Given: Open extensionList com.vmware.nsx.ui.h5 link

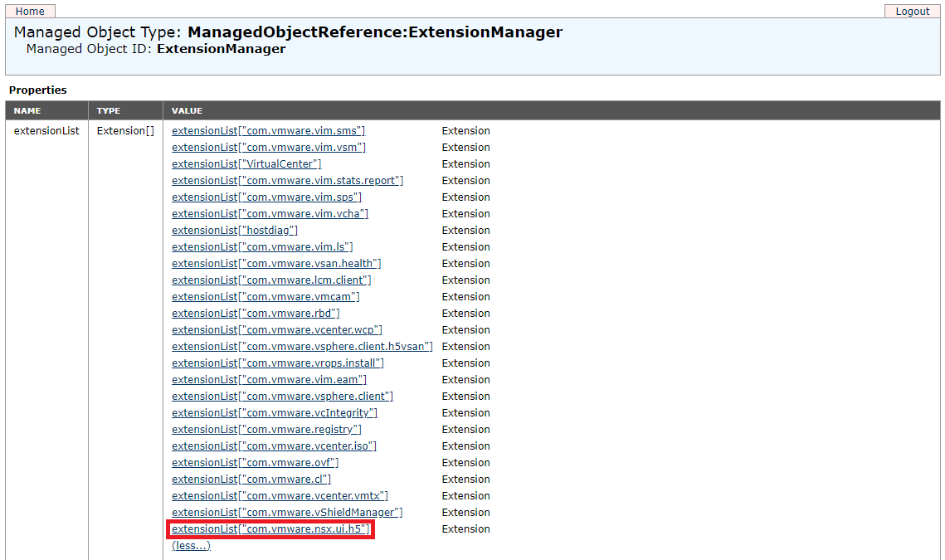Looking at the screenshot, I should pos(270,528).
